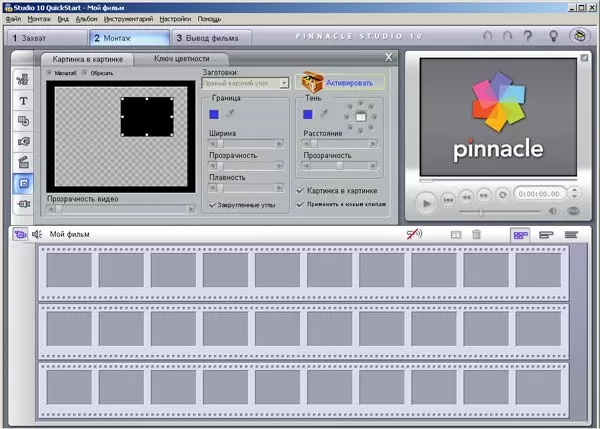600x429 pixels.
Task: Open the picture-in-picture tool in sidebar
Action: tap(22, 183)
